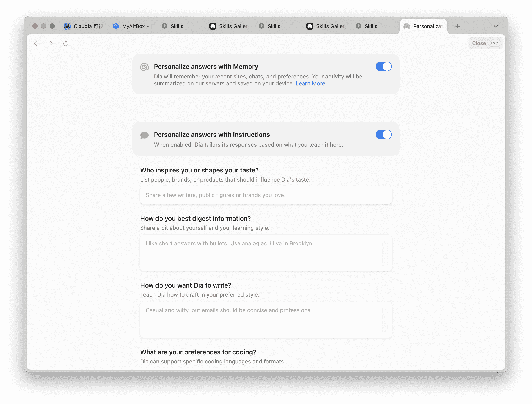Viewport: 532px width, 404px height.
Task: Select the Personalization tab
Action: tap(423, 26)
